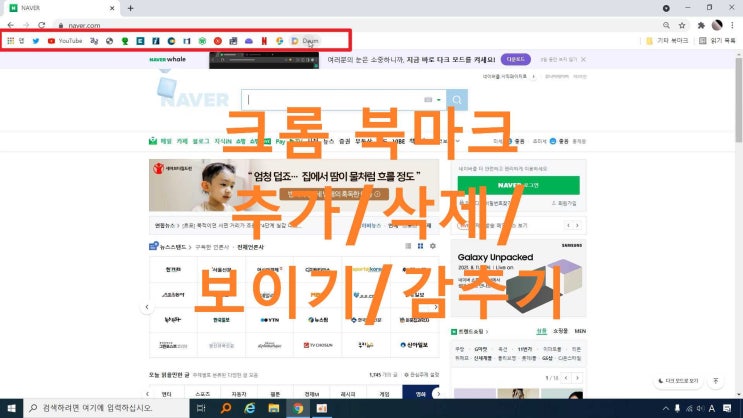
Task: Click the Galaxy Unpacked advertisement
Action: 518,278
